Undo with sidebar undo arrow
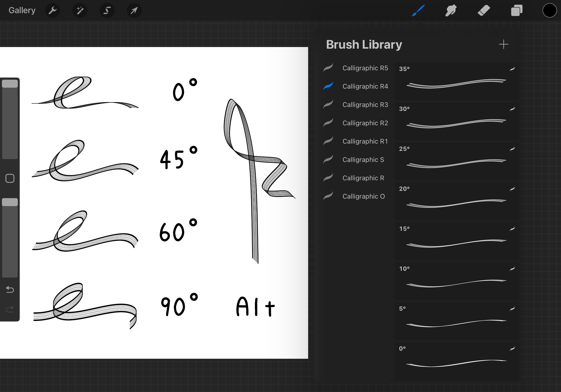Viewport: 561px width, 392px height. [10, 290]
